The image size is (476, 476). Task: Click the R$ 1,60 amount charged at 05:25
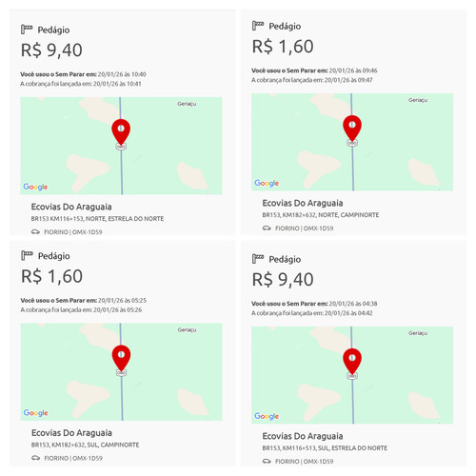[x=51, y=276]
